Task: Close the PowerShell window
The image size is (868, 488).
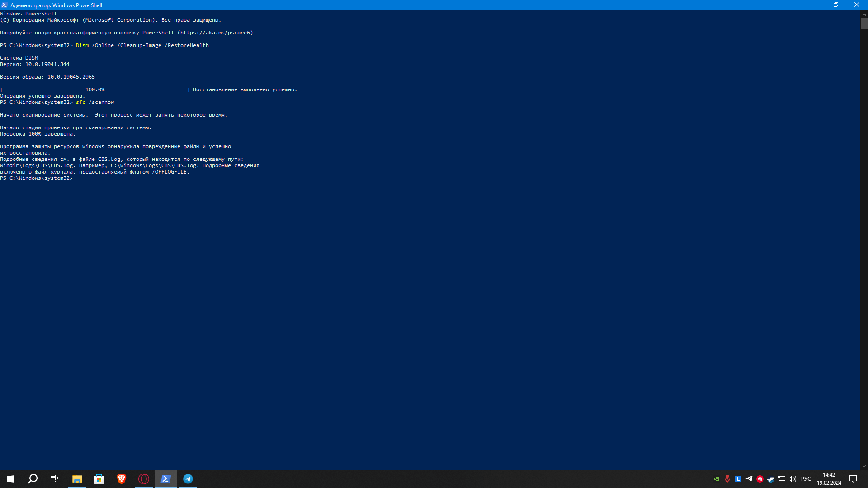Action: coord(857,5)
